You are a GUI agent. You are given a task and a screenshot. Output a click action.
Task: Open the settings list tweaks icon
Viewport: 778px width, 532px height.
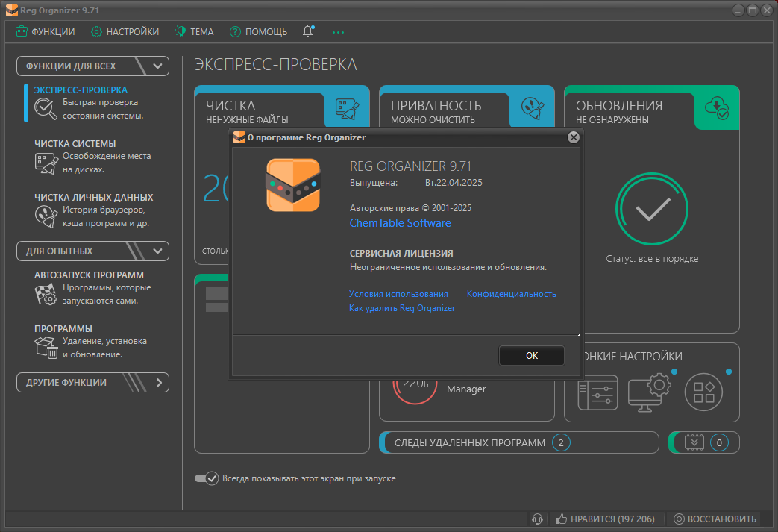pyautogui.click(x=598, y=393)
